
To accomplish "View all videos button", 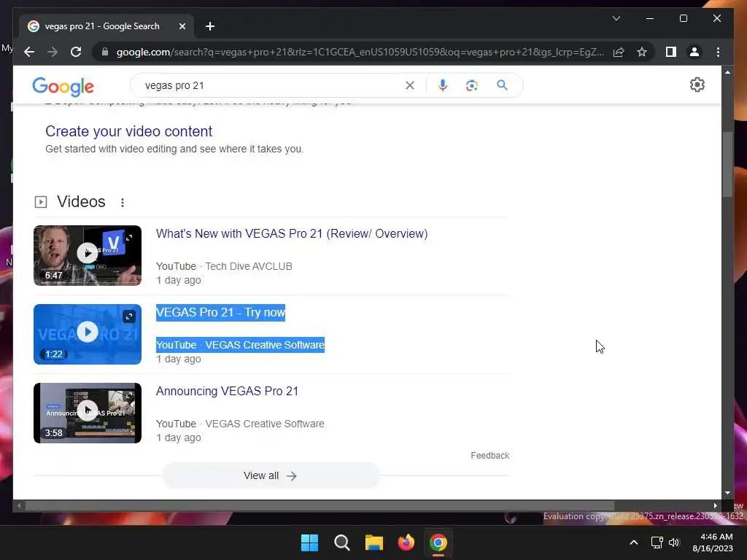I will coord(271,475).
